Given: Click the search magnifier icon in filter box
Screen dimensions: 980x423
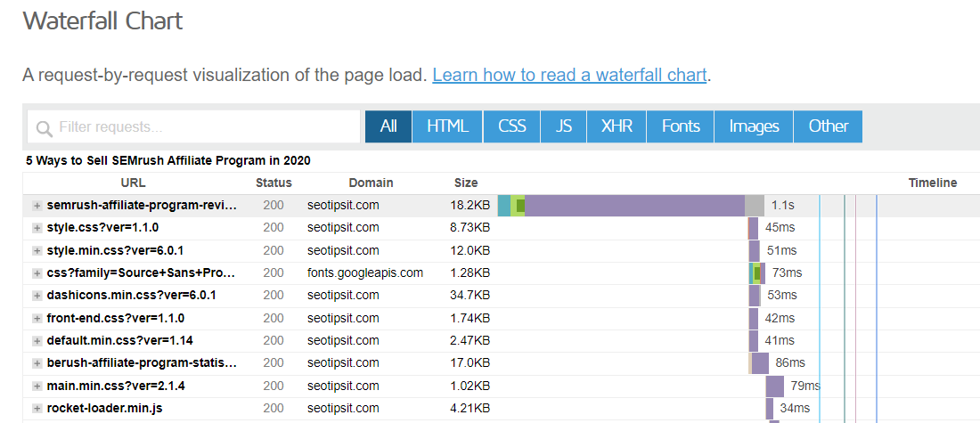Looking at the screenshot, I should coord(44,128).
